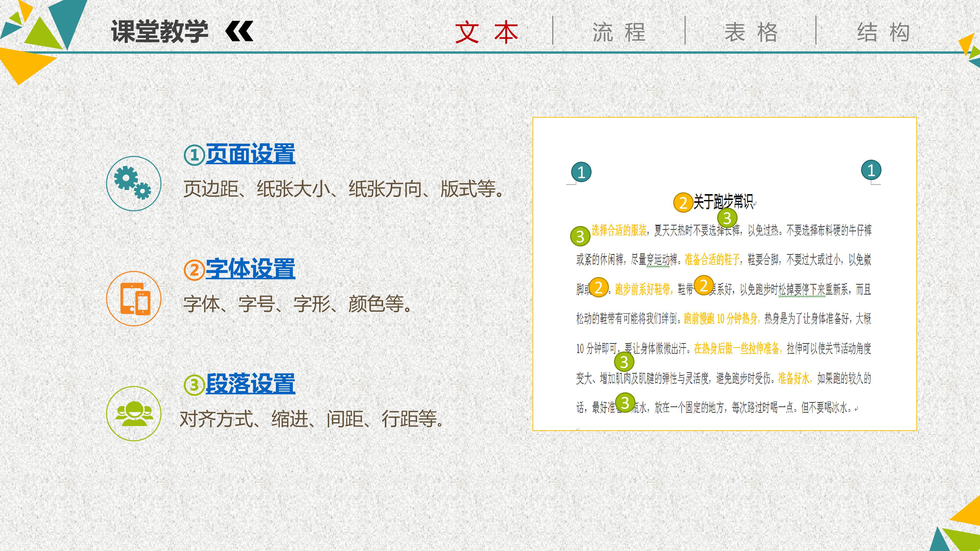Click the gears icon for page settings

tap(133, 184)
